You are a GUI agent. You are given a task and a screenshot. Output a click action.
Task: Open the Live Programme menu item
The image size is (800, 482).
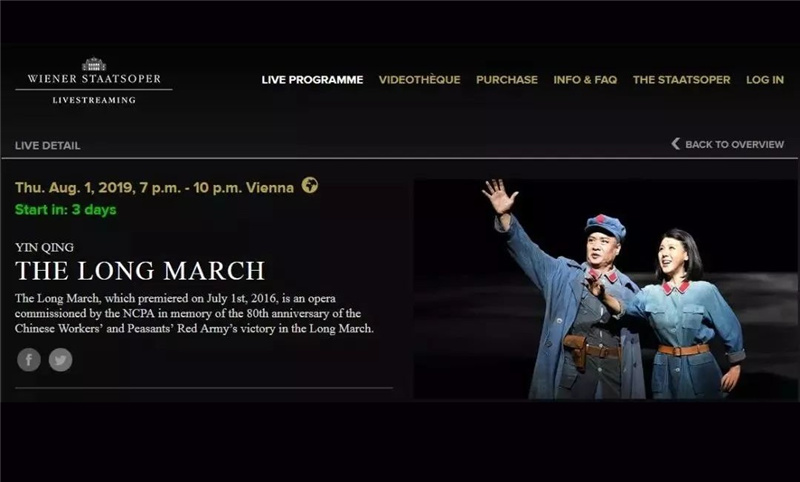tap(312, 80)
